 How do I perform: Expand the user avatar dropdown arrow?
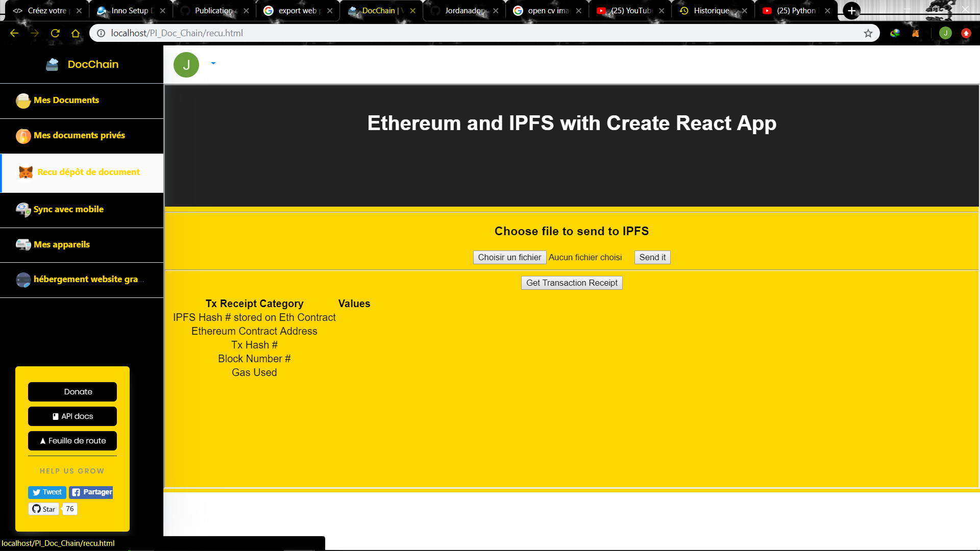(213, 63)
